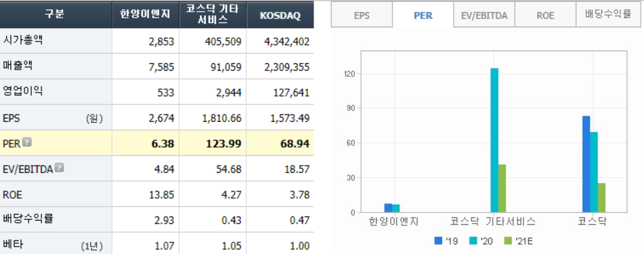Select the EV/EBITDA row label
The image size is (644, 254).
tap(28, 169)
